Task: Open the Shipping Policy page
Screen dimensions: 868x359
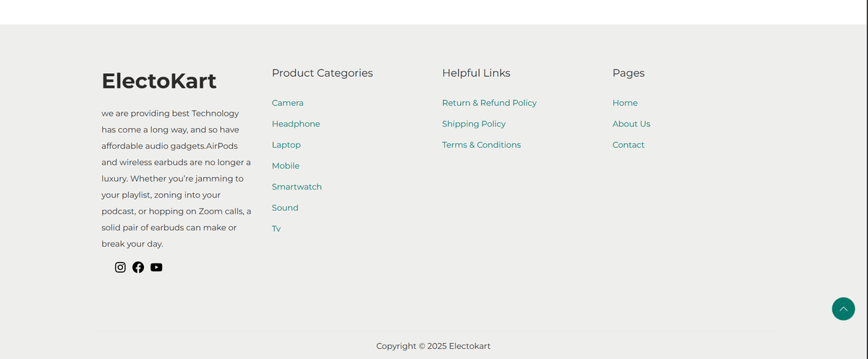Action: pos(474,124)
